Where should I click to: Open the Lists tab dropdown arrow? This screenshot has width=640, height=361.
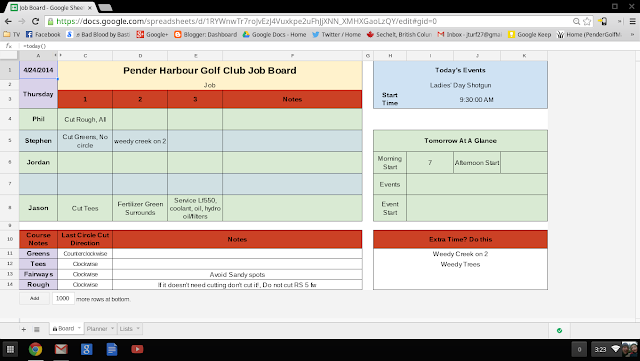pos(138,328)
